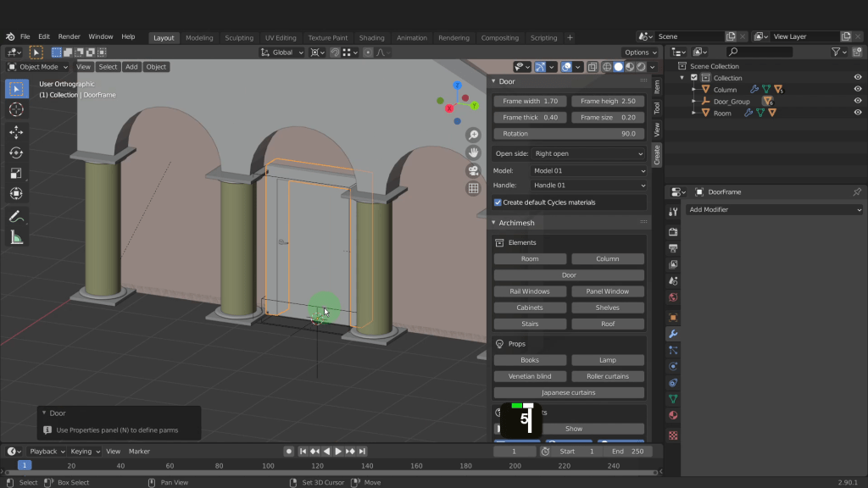This screenshot has height=488, width=868.
Task: Click the 3D Cursor tool
Action: tap(16, 109)
